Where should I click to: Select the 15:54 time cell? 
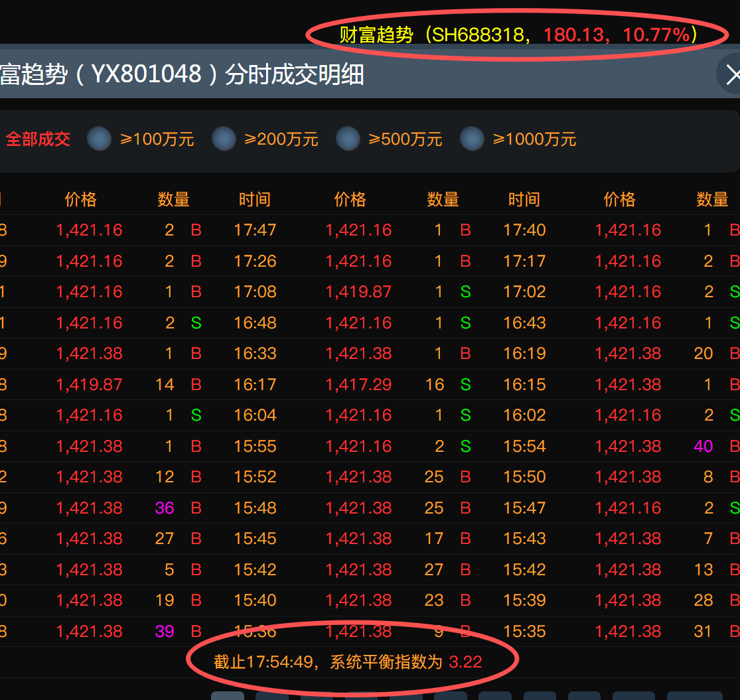525,447
